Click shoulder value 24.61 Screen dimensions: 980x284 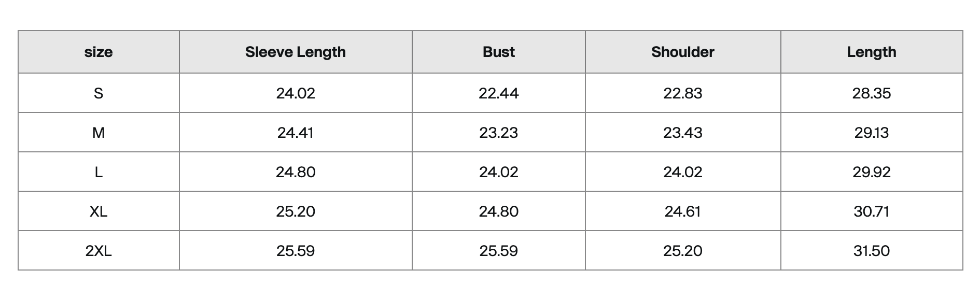point(683,211)
